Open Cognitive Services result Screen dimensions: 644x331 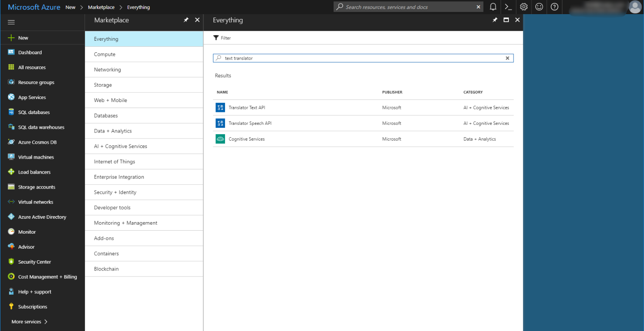point(363,139)
